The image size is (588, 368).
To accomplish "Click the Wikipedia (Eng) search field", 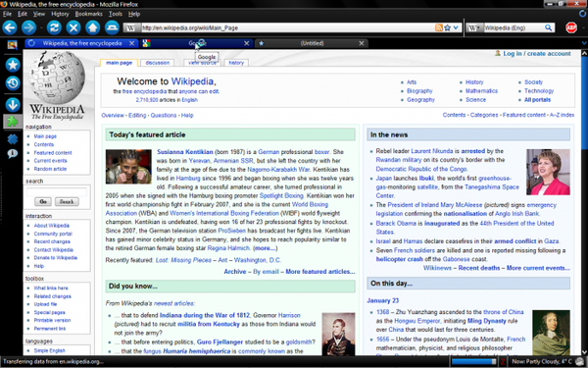I will (513, 27).
